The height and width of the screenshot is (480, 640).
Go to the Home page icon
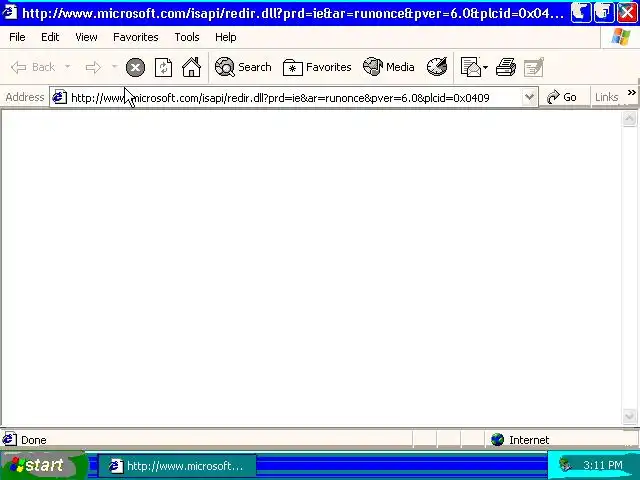pos(191,67)
